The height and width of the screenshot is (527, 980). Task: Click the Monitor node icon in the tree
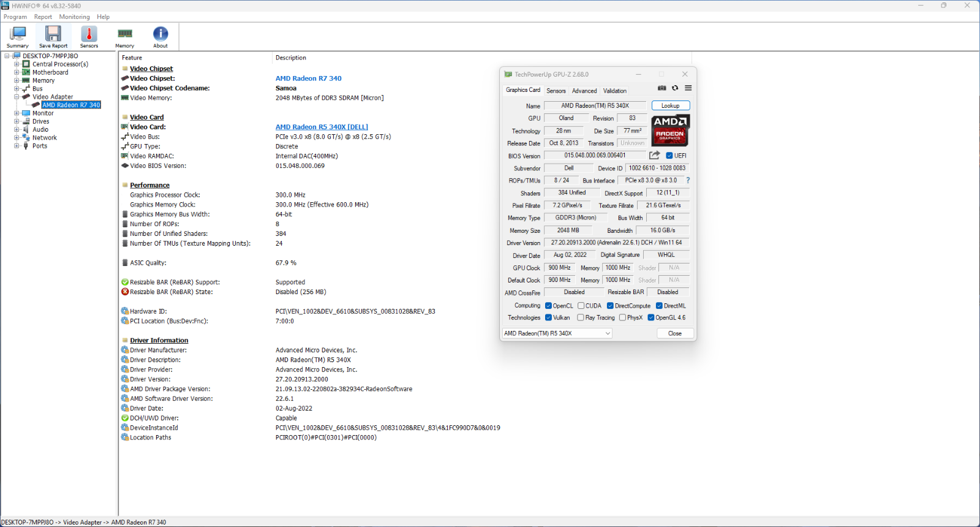(x=26, y=113)
